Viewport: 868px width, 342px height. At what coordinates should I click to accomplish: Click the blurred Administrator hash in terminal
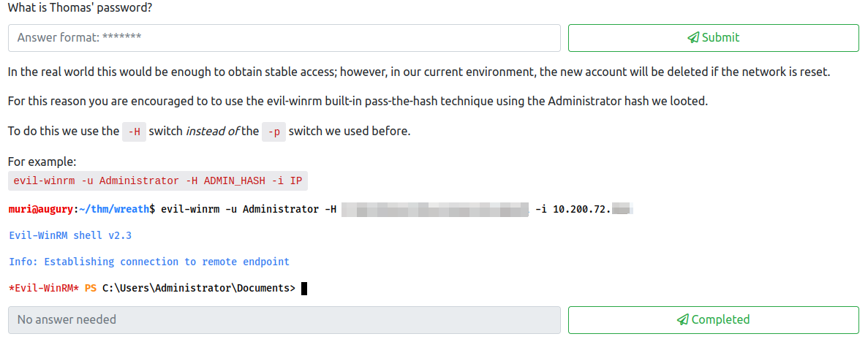pos(434,210)
